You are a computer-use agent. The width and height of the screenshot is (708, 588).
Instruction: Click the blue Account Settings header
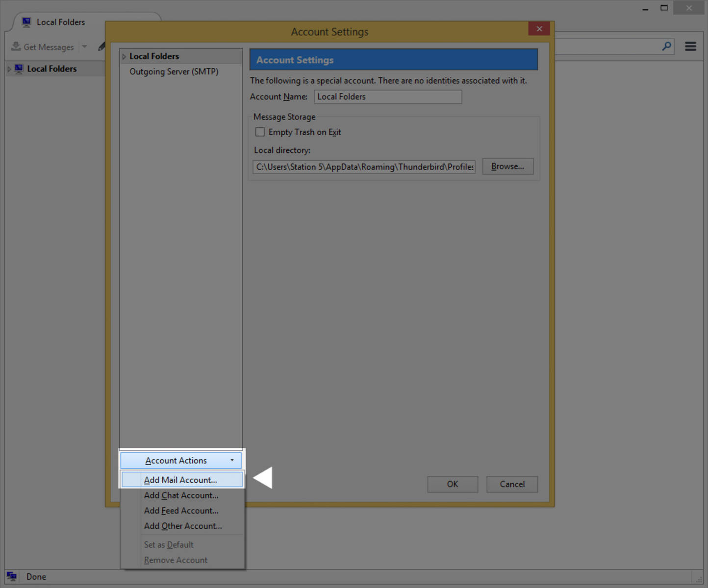pos(394,60)
